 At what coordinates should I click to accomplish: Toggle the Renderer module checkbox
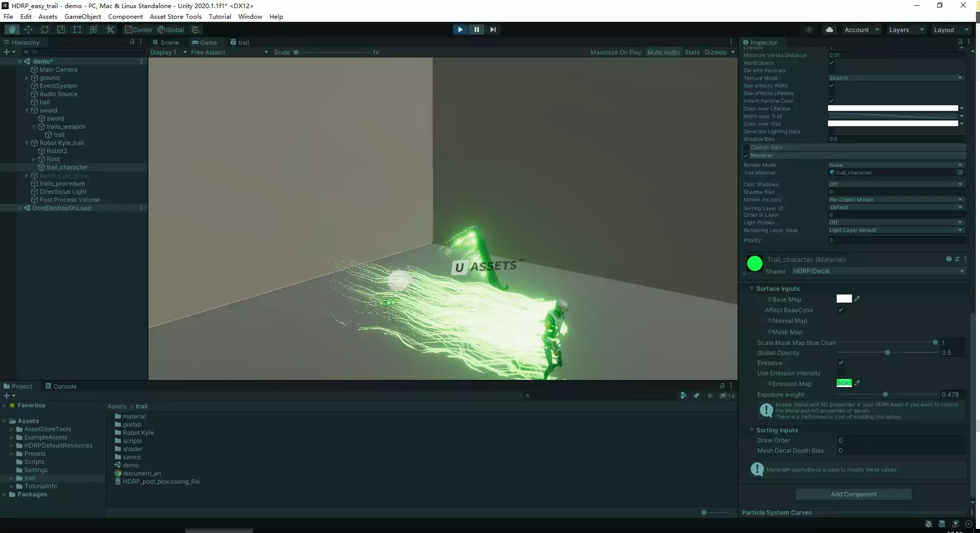click(746, 156)
